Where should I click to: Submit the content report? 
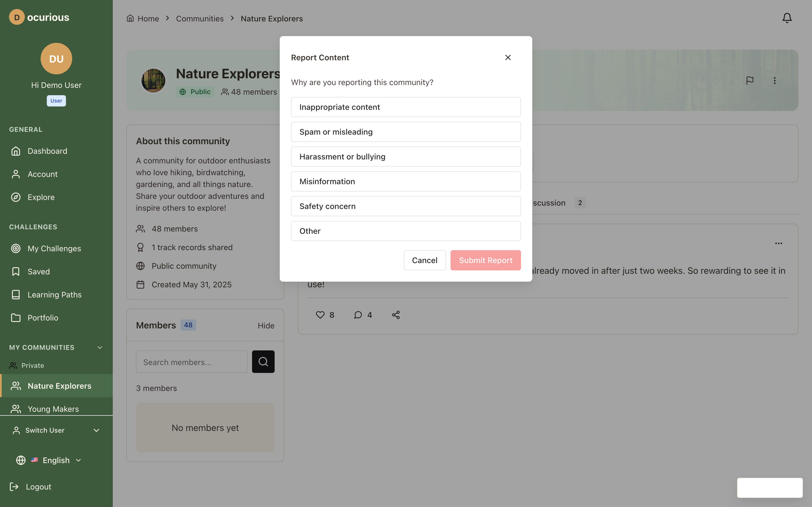click(485, 260)
